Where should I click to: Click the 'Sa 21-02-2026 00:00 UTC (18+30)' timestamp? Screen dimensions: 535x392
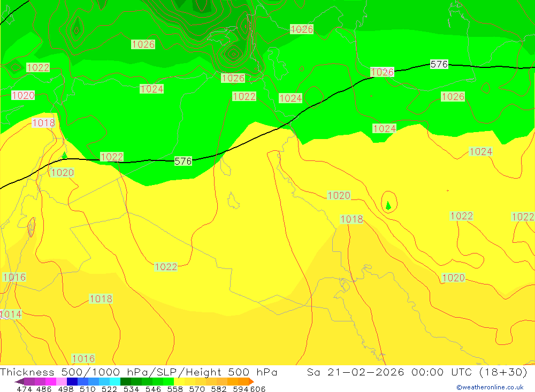tap(417, 372)
